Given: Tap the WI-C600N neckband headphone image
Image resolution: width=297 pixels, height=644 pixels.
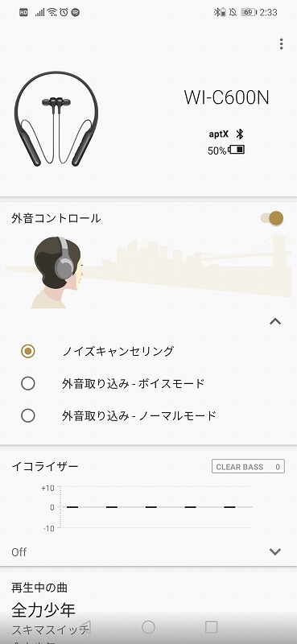Looking at the screenshot, I should tap(56, 118).
